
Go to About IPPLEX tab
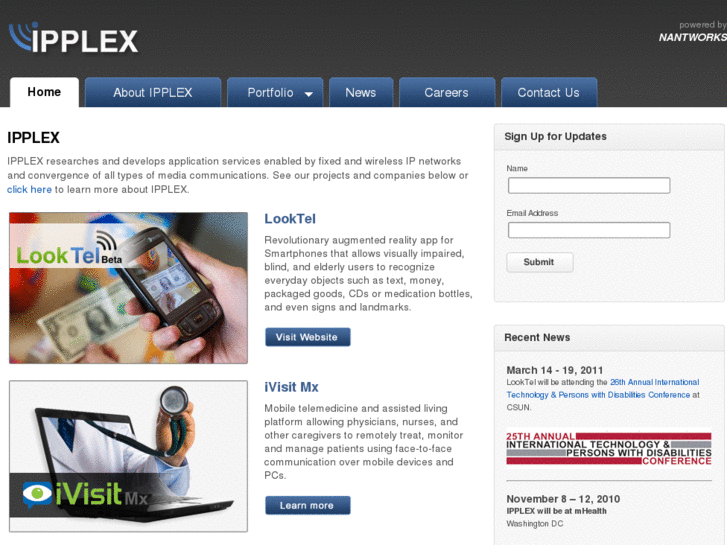(153, 92)
